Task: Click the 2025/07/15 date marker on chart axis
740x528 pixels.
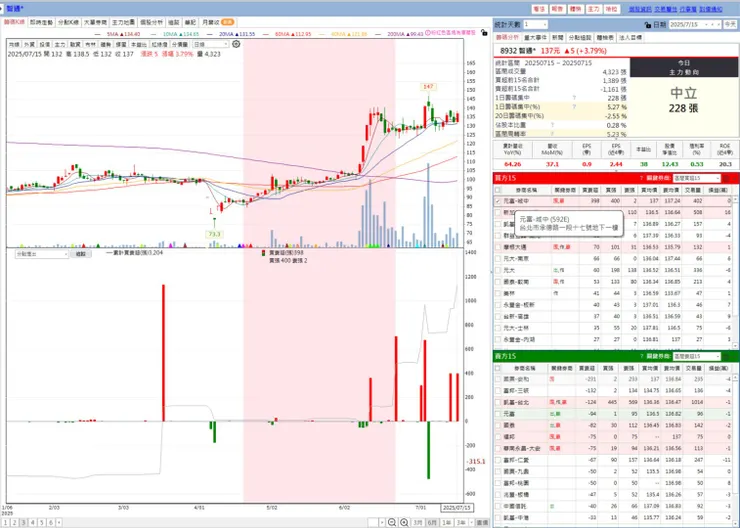Action: 456,508
